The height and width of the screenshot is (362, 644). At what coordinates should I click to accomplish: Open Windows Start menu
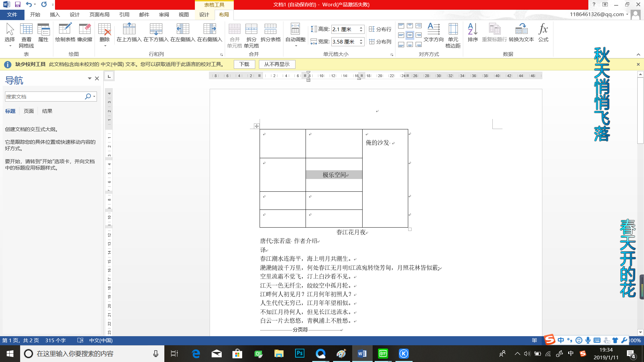(x=10, y=354)
